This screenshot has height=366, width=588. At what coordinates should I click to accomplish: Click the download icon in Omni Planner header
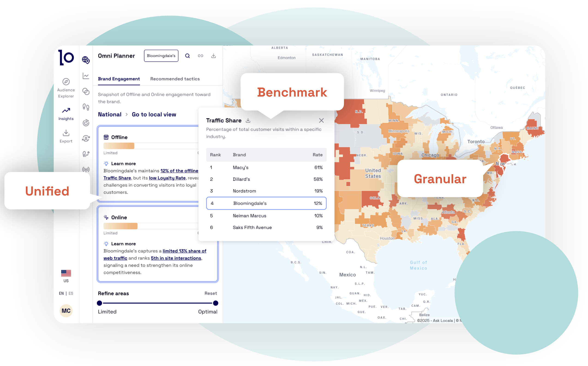(x=213, y=56)
